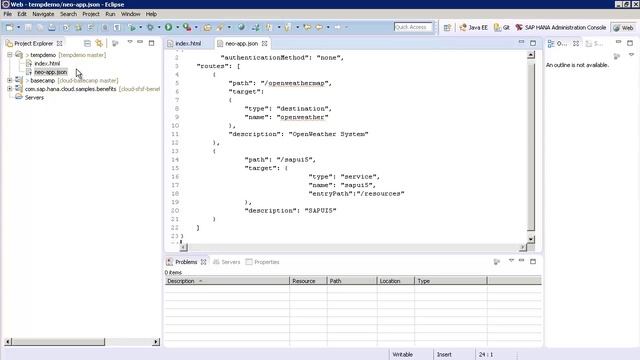
Task: Click editor vertical scrollbar down arrow
Action: [x=531, y=239]
